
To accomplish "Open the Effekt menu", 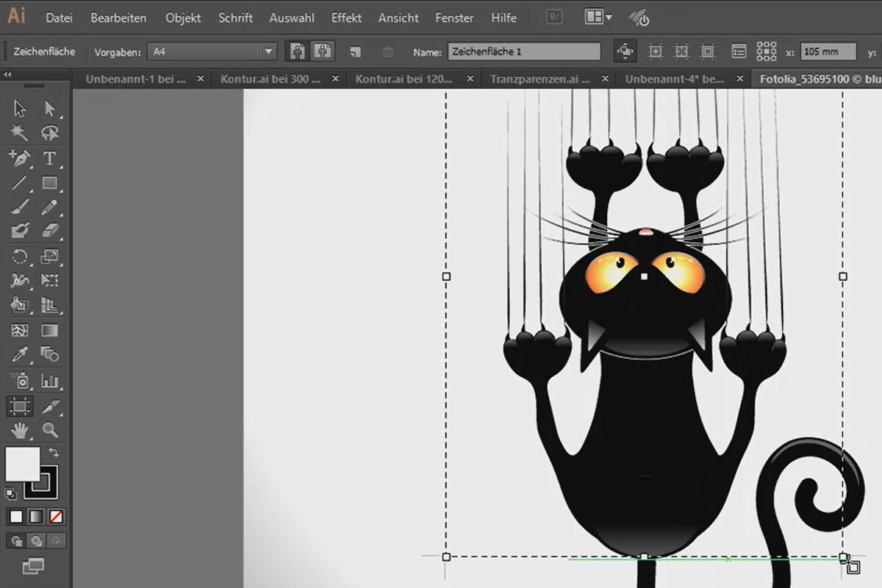I will [x=346, y=18].
